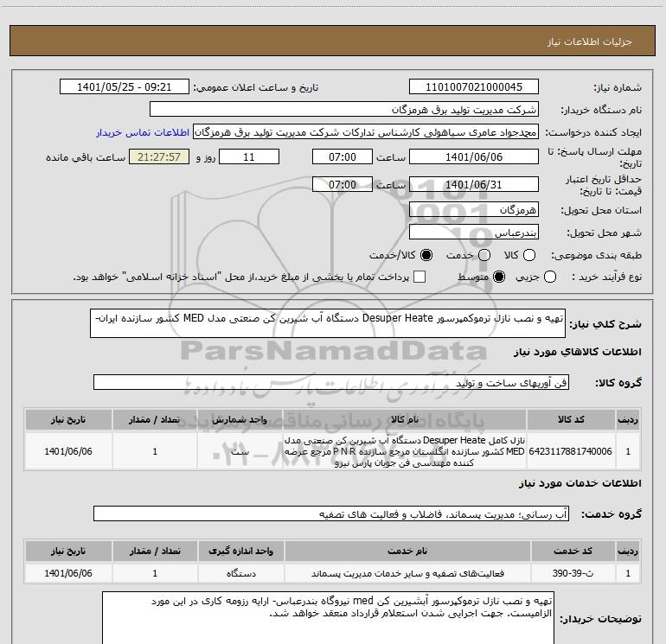The image size is (666, 644).
Task: Select the خدمت radio button
Action: (484, 255)
